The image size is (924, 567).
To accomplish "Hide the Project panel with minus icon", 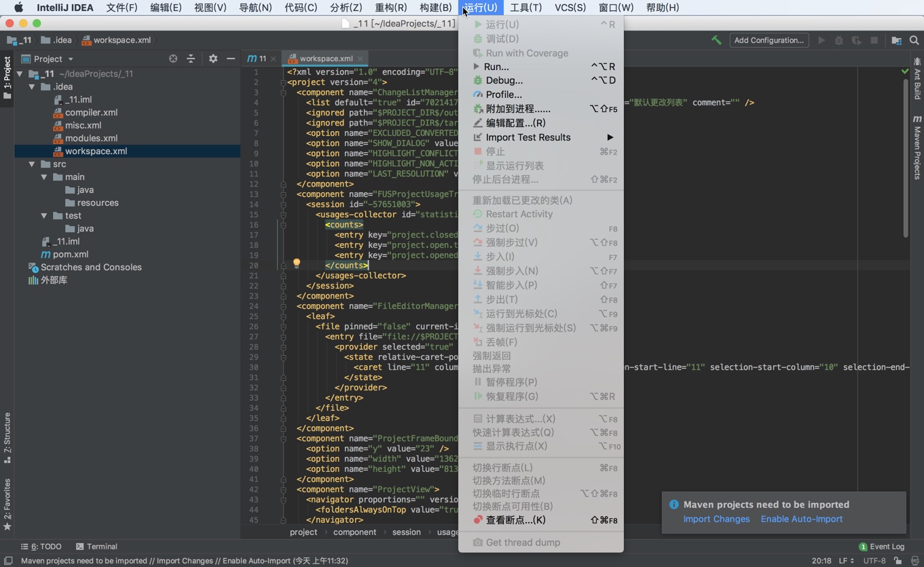I will (x=231, y=59).
